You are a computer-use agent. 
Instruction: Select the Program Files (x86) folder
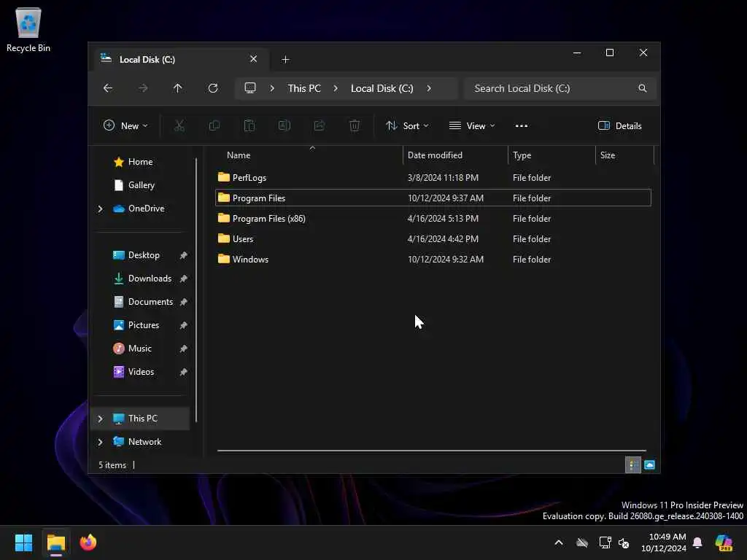point(433,219)
